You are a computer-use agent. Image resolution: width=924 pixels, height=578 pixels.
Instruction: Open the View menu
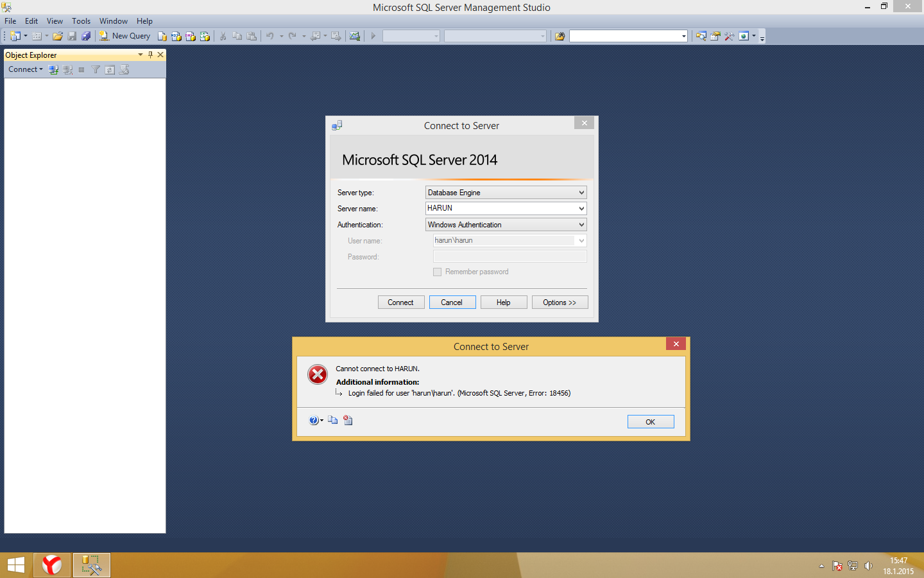point(55,21)
